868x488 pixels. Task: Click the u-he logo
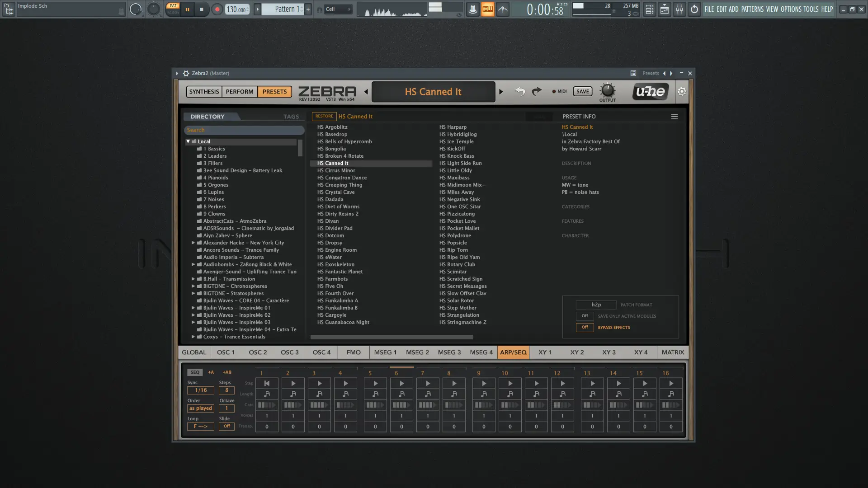[x=650, y=92]
